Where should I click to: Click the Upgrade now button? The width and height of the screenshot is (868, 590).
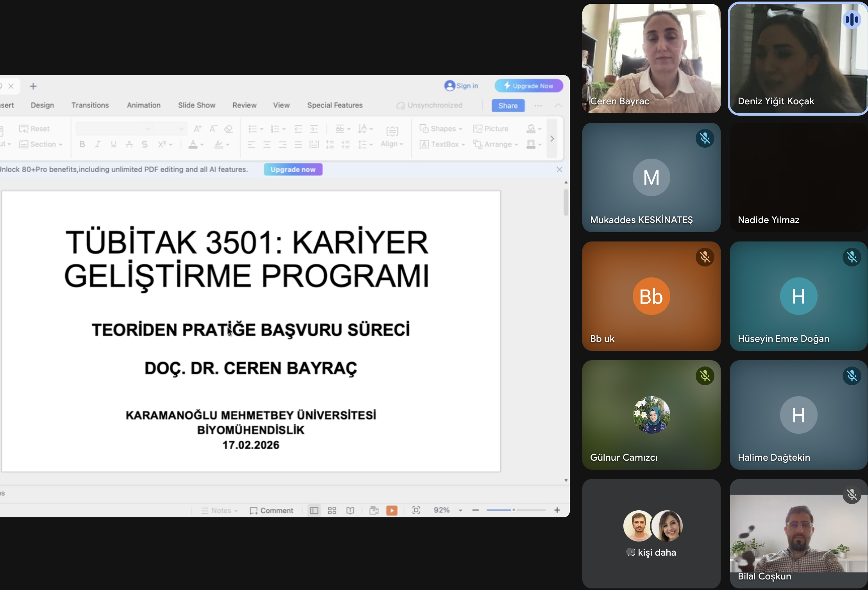pos(293,169)
